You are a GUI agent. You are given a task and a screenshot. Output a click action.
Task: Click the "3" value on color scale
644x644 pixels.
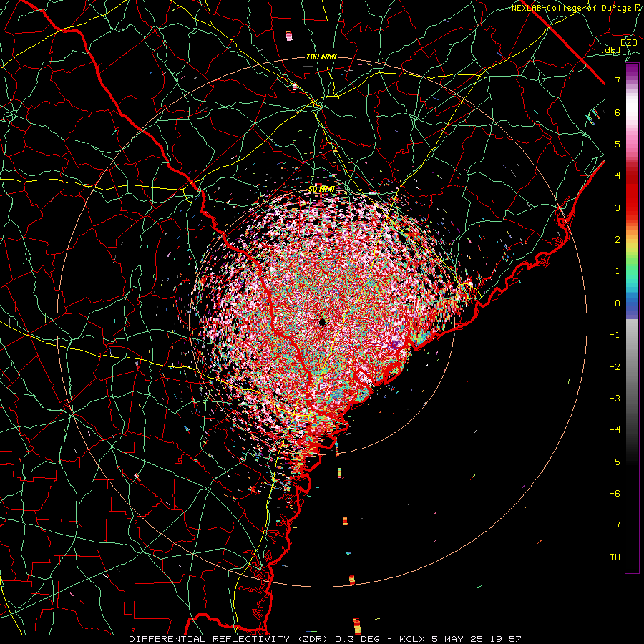[618, 208]
